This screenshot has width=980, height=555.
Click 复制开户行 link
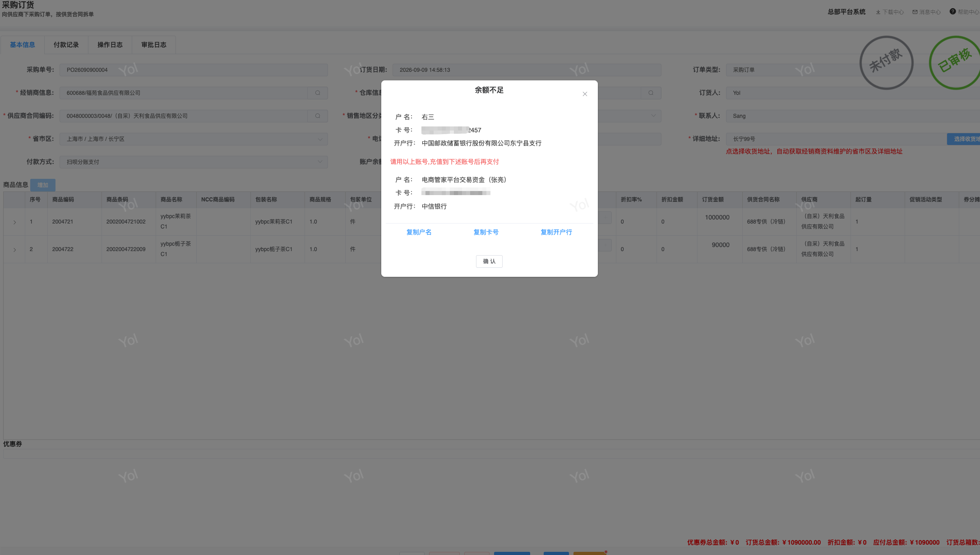(556, 232)
